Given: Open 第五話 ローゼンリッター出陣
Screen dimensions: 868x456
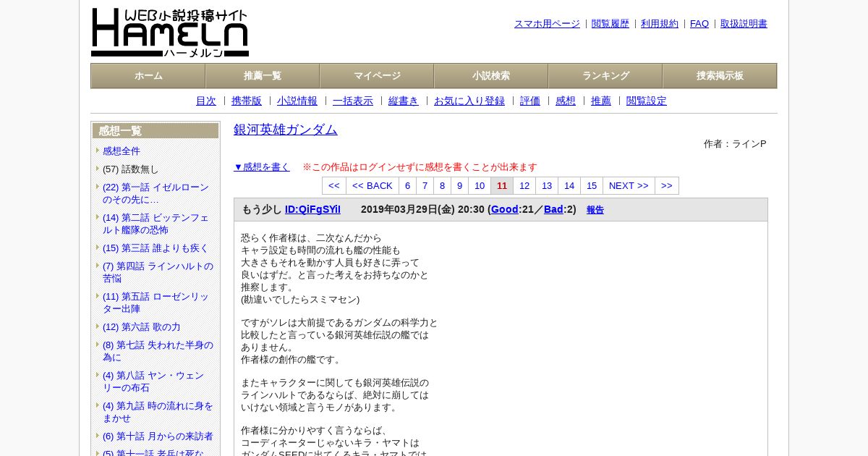Looking at the screenshot, I should (156, 303).
